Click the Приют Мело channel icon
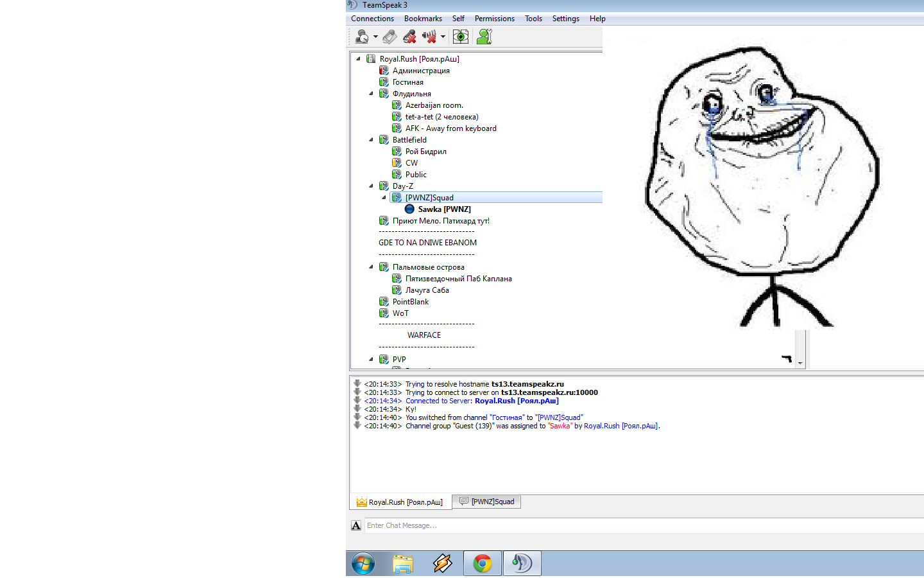924x578 pixels. tap(384, 220)
